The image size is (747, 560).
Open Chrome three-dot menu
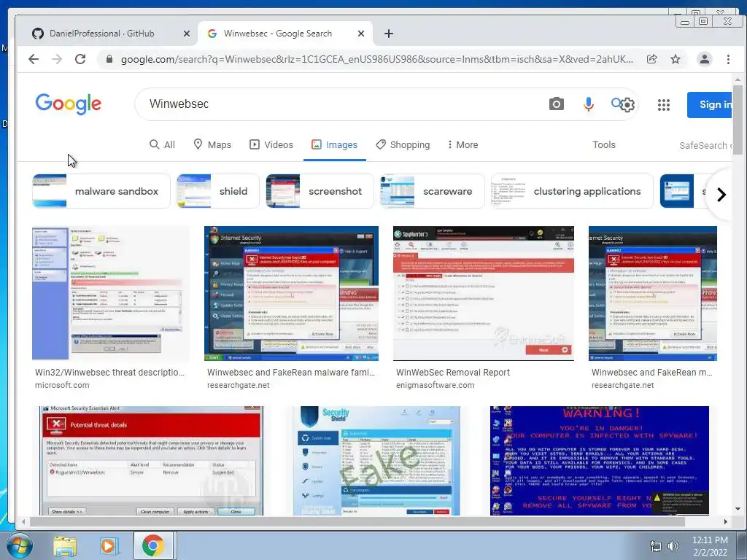tap(728, 59)
